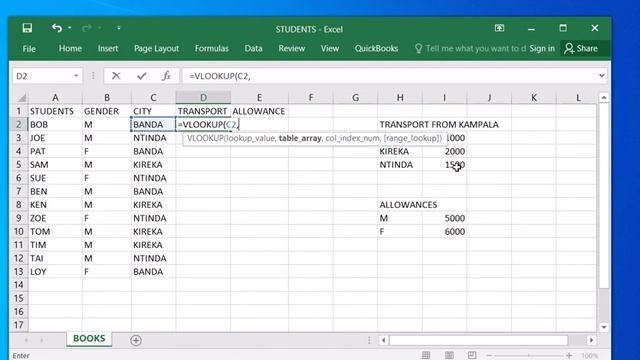Viewport: 640px width, 360px height.
Task: Click inside the formula bar text
Action: click(x=220, y=76)
